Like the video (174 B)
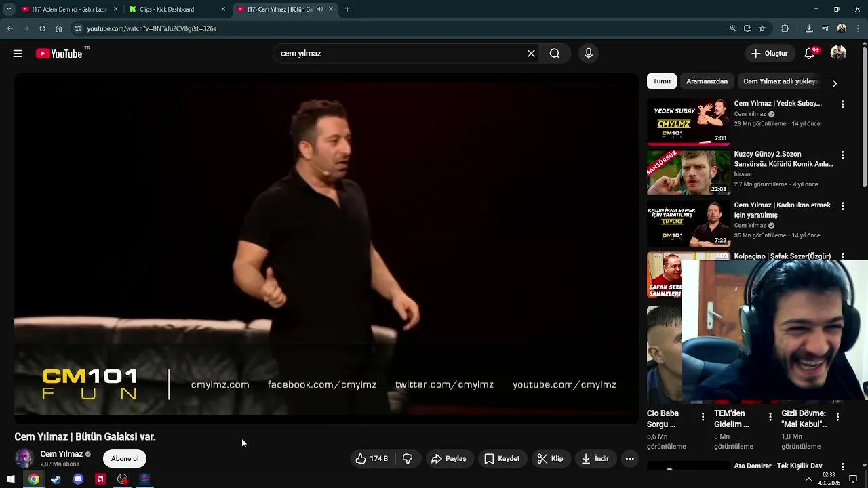Viewport: 868px width, 488px height. click(x=372, y=459)
